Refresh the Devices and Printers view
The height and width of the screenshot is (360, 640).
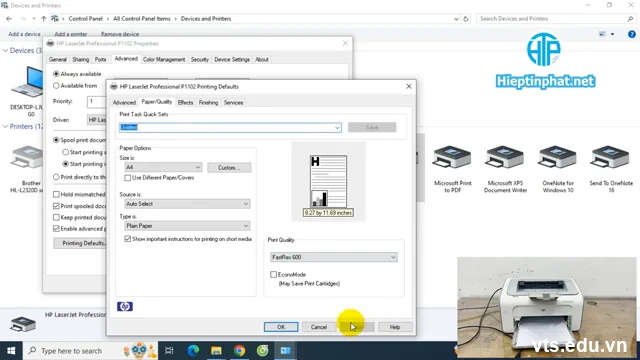pos(466,19)
